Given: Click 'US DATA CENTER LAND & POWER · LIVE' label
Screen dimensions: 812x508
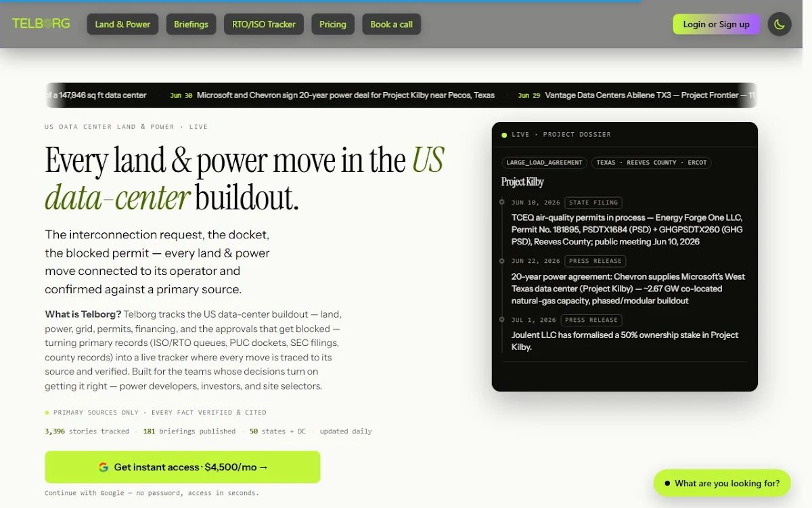Looking at the screenshot, I should (127, 127).
